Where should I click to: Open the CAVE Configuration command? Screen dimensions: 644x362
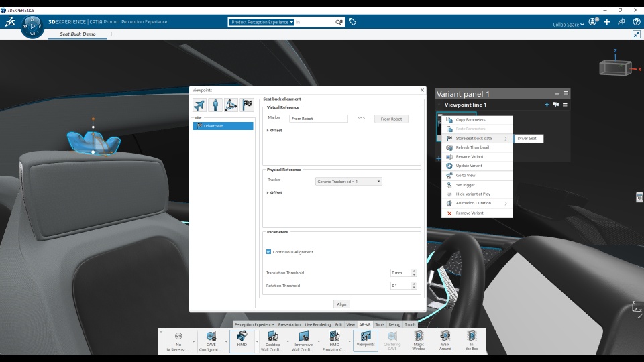[211, 341]
